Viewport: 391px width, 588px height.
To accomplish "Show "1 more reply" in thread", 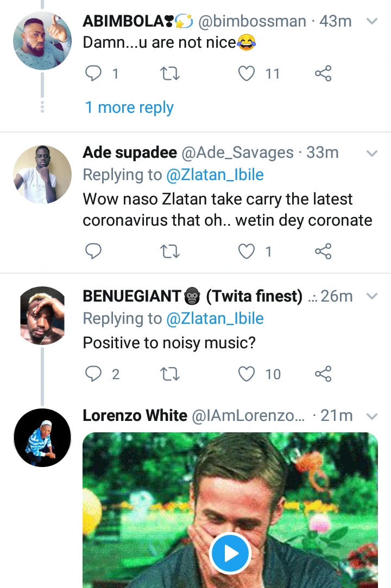I will pos(129,107).
